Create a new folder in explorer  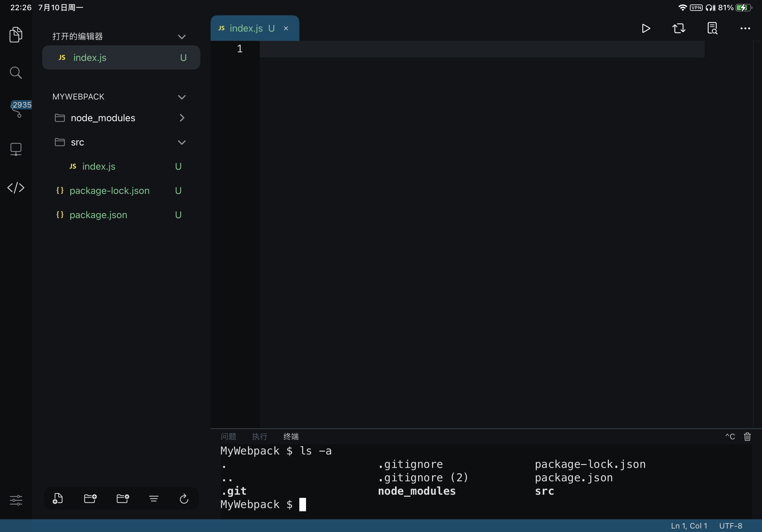pos(90,498)
